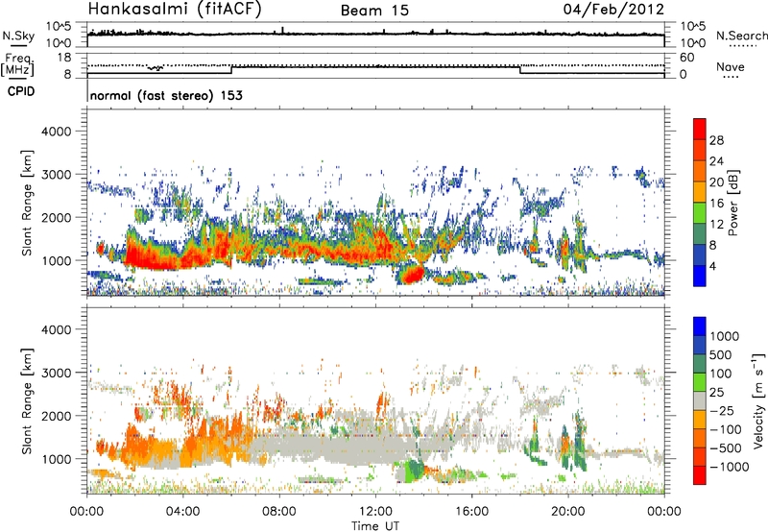The width and height of the screenshot is (768, 532).
Task: Click the Nave scale value '60'
Action: (x=686, y=58)
